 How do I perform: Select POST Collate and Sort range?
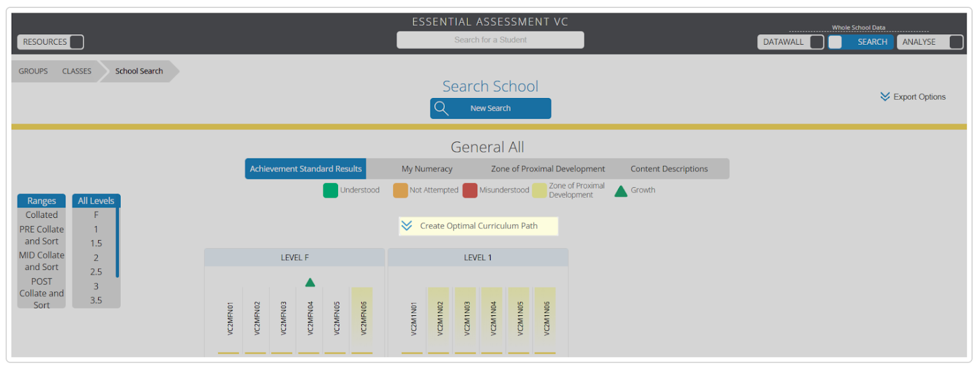[x=42, y=293]
